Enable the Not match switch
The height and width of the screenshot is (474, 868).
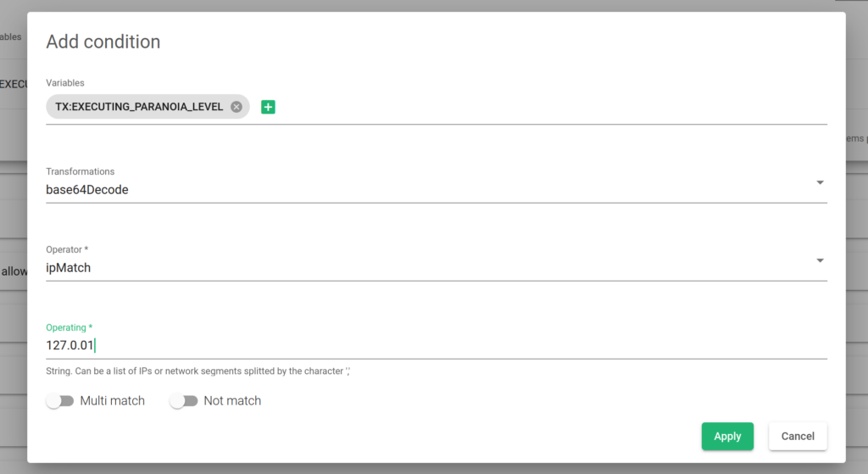[184, 401]
